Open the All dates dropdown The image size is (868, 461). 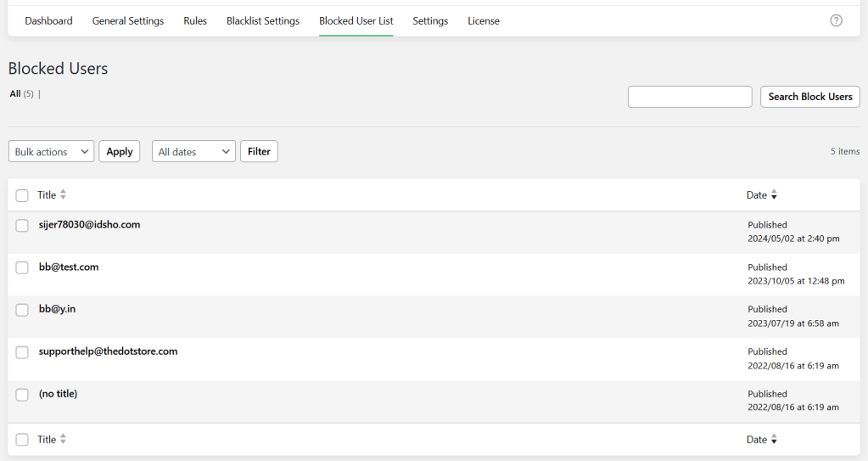click(193, 151)
